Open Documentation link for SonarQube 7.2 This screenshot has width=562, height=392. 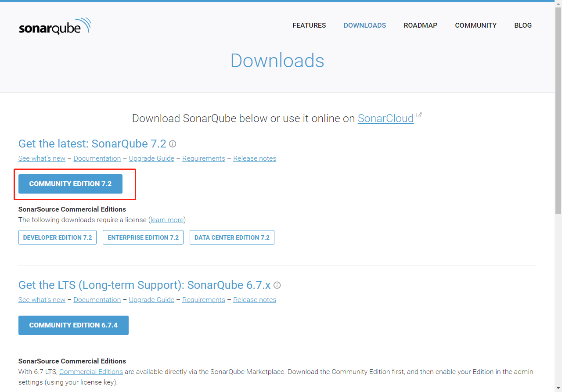(x=97, y=158)
